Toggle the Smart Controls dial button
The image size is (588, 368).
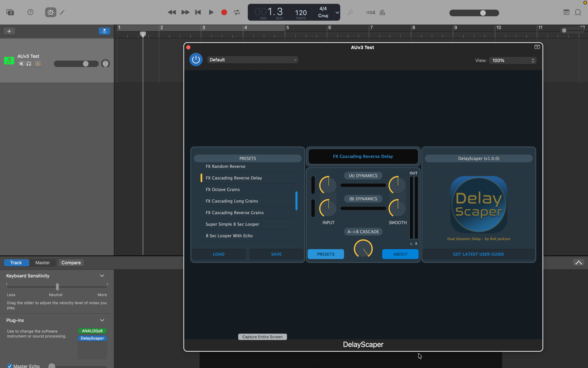(x=51, y=12)
